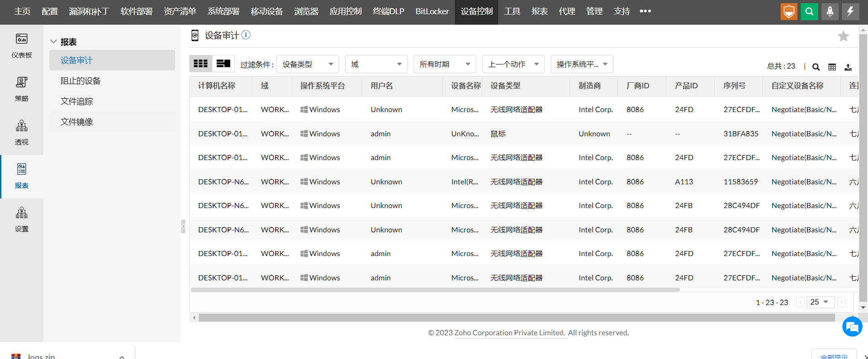Switch to list view layout icon
Viewport: 868px width, 359px height.
click(x=224, y=64)
